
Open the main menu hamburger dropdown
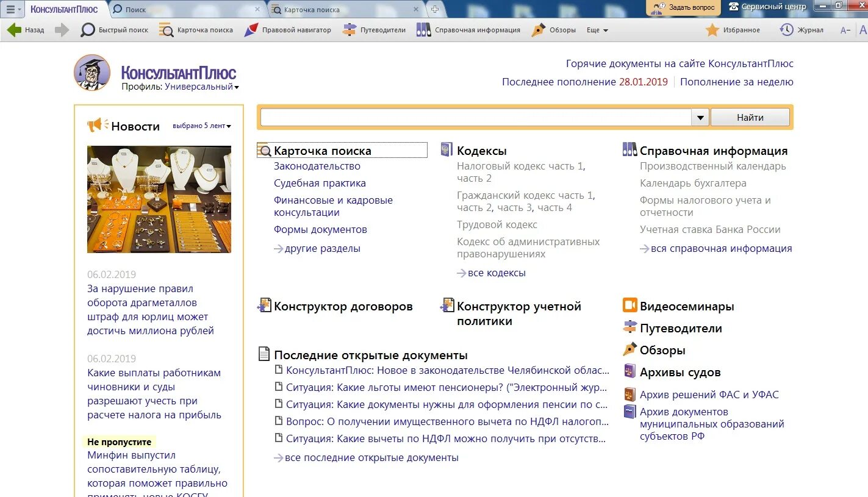point(13,9)
